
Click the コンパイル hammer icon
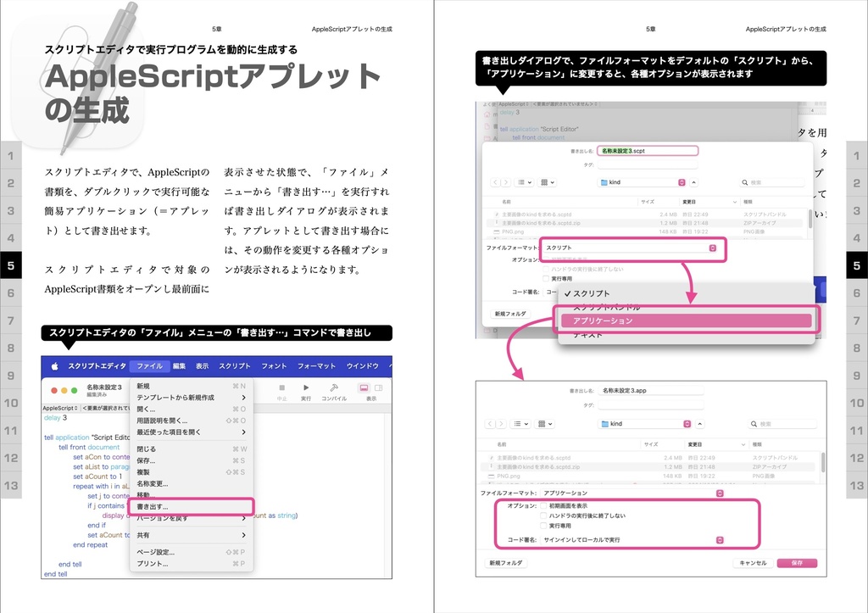click(332, 387)
